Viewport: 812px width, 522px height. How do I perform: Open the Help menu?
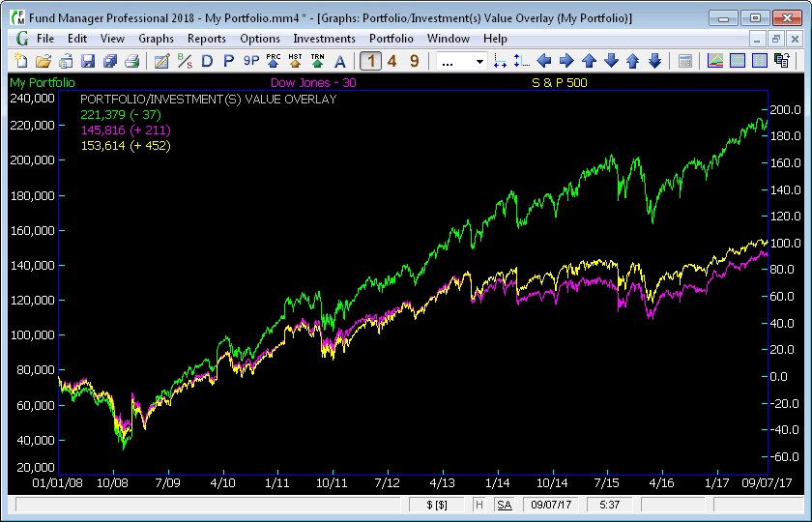[x=495, y=39]
